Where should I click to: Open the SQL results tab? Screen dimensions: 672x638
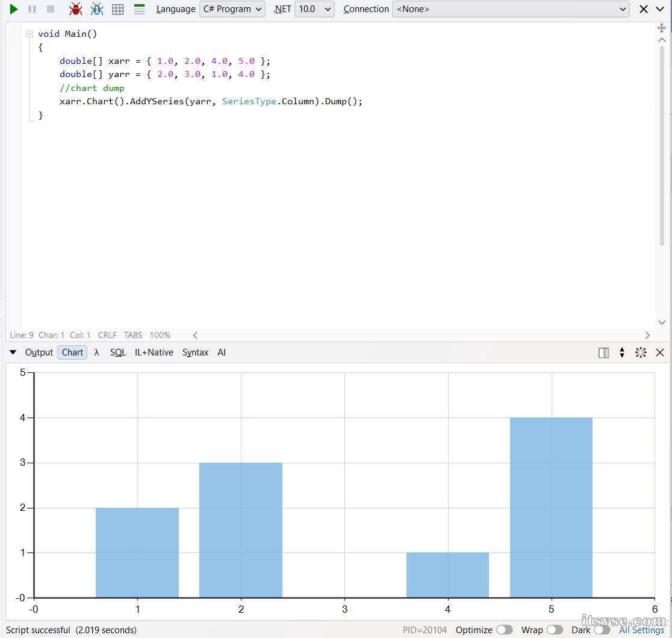(x=117, y=352)
